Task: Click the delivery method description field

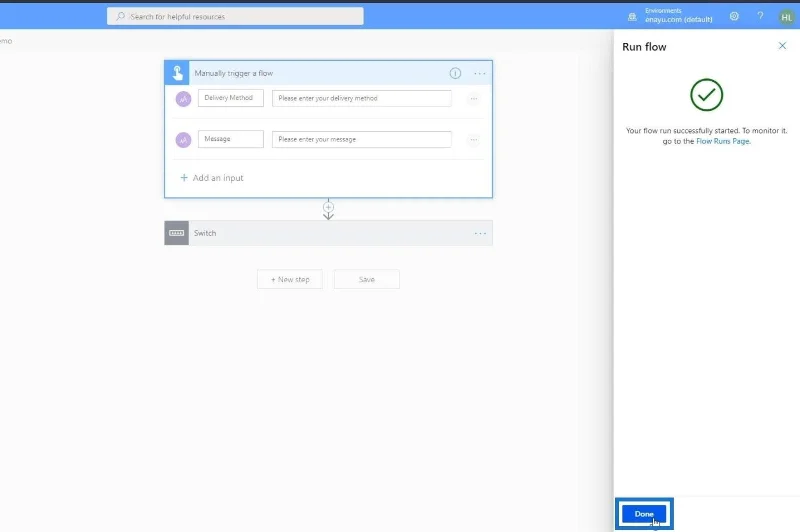Action: pos(362,98)
